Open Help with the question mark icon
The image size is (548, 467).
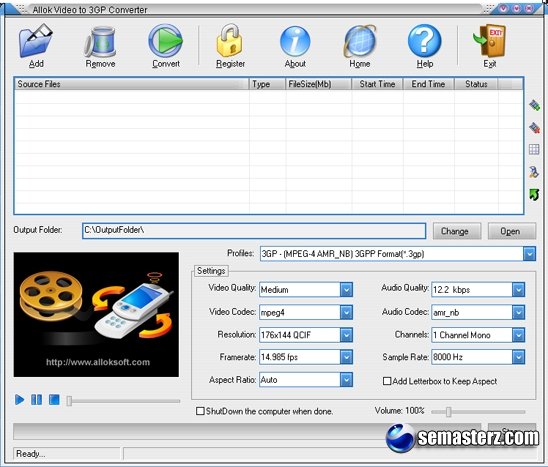tap(425, 41)
